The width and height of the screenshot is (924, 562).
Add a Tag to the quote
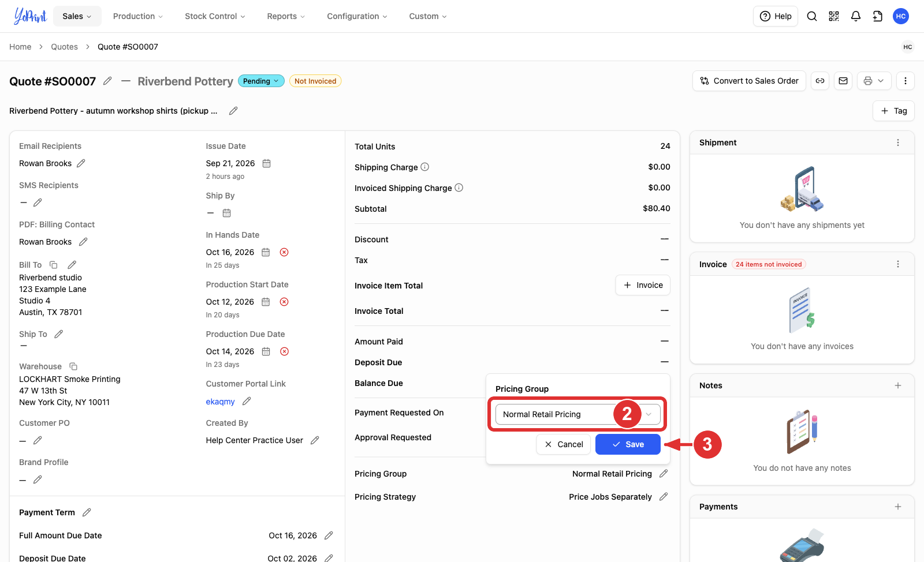tap(893, 111)
